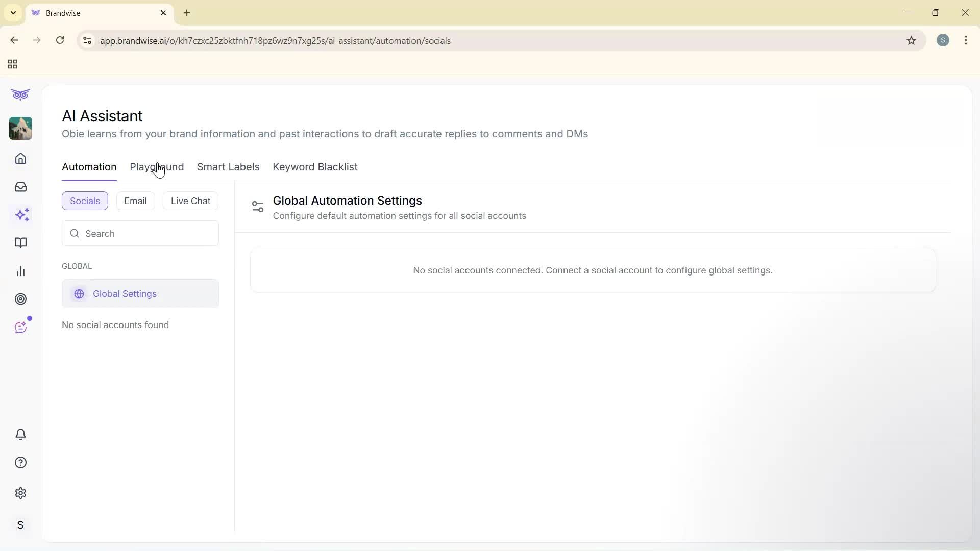Open the target goals icon

coord(20,299)
